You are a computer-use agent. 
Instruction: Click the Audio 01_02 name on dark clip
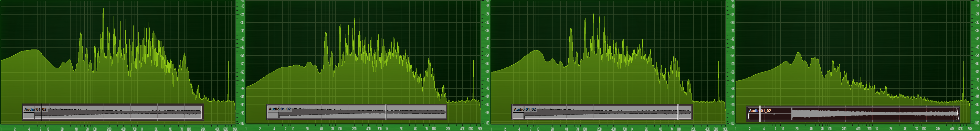click(x=760, y=111)
